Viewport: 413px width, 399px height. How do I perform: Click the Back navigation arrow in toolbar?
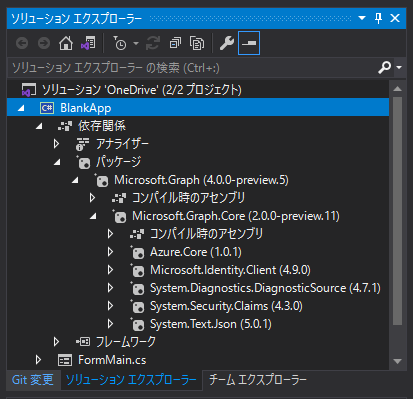click(22, 43)
